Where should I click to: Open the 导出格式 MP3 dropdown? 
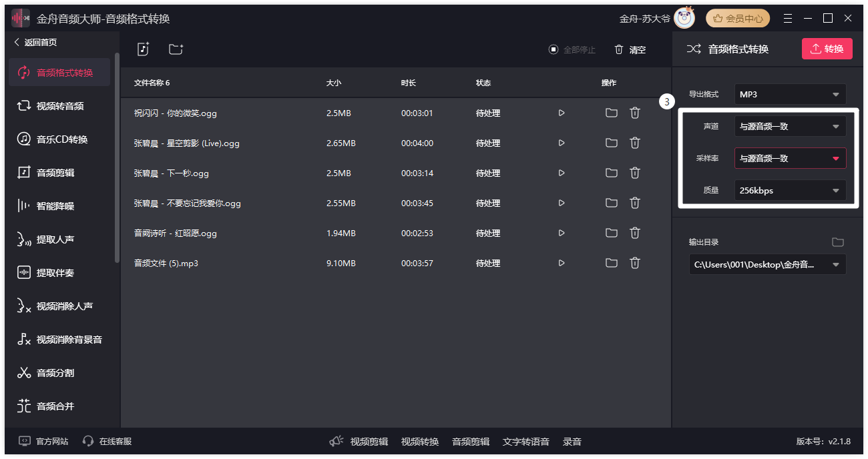[x=790, y=93]
